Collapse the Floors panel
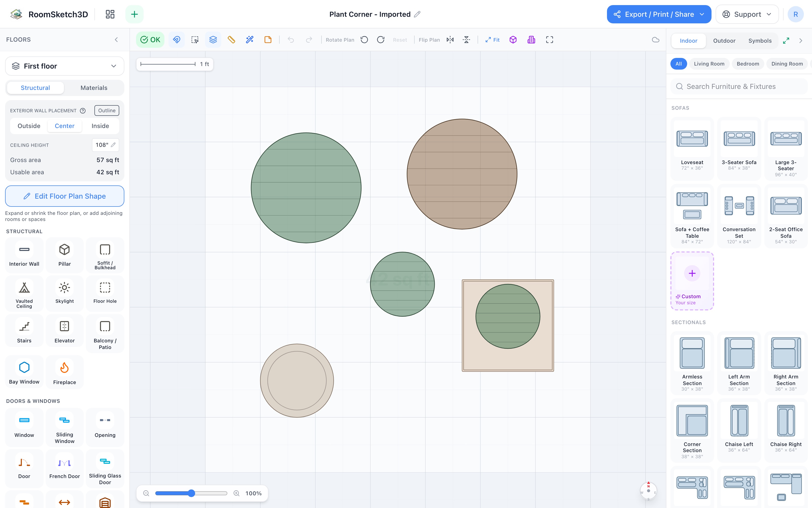 pyautogui.click(x=116, y=40)
